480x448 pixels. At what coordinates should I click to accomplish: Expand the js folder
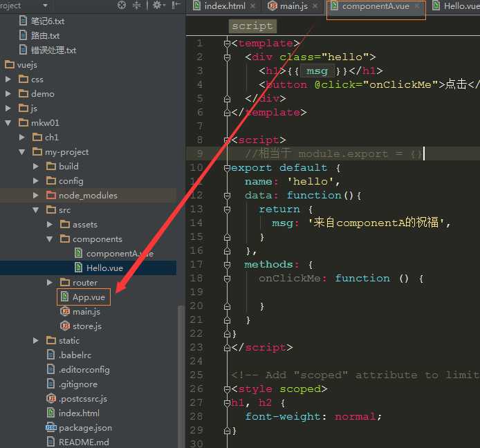click(x=8, y=108)
